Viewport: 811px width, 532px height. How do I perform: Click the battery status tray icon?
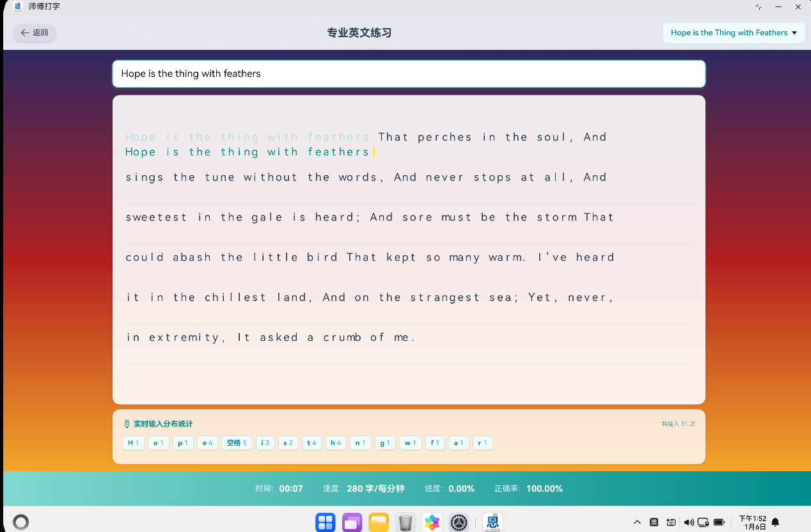pyautogui.click(x=719, y=522)
